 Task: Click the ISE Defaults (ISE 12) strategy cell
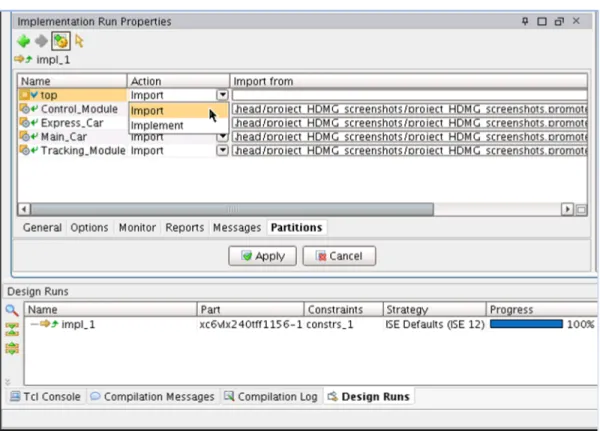point(435,324)
